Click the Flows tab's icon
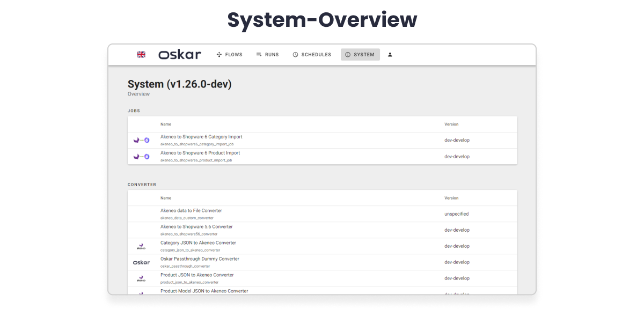This screenshot has width=644, height=309. click(219, 55)
